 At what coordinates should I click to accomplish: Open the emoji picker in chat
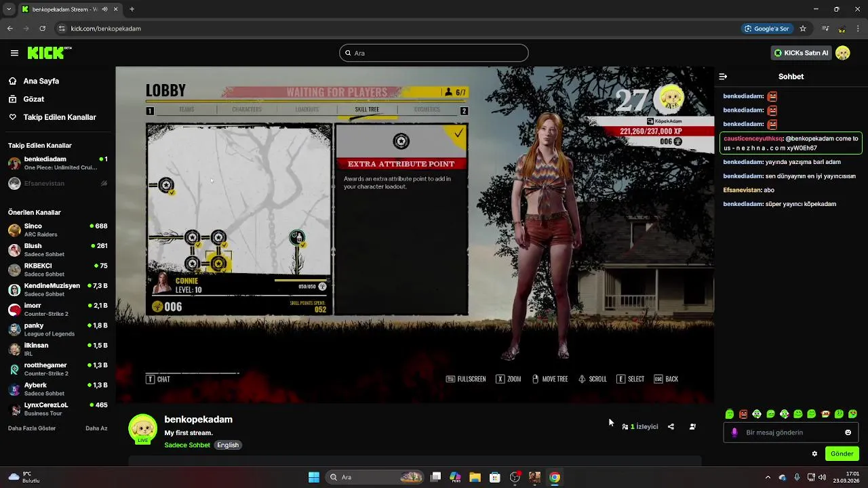[x=848, y=432]
